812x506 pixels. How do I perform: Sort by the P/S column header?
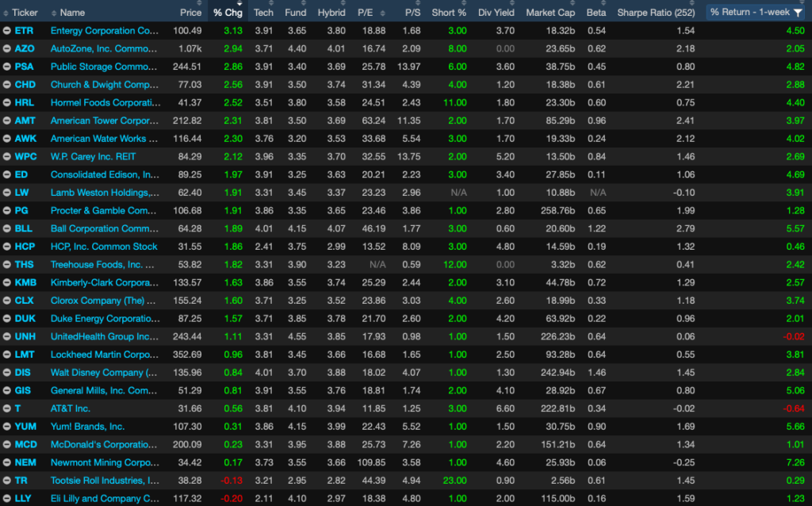coord(412,13)
